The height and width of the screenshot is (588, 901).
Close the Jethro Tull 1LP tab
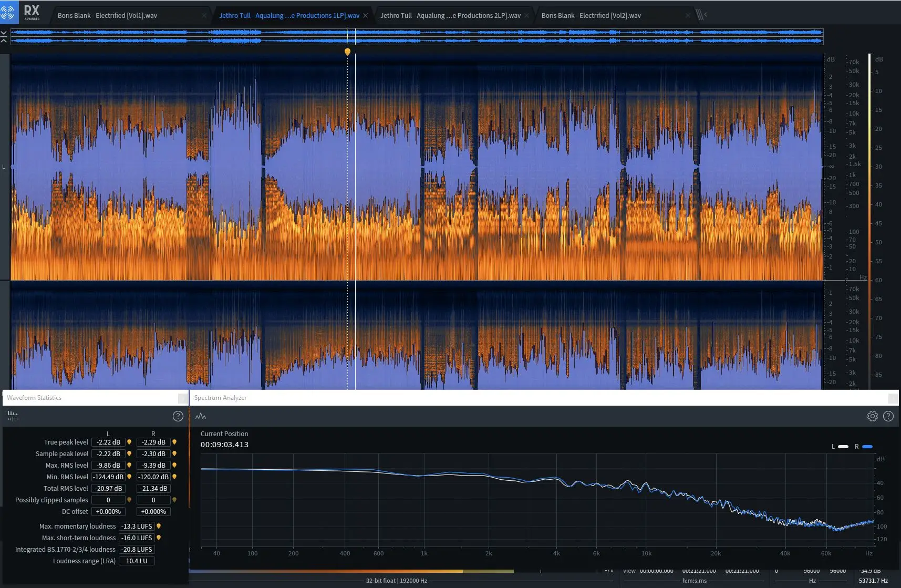point(365,16)
